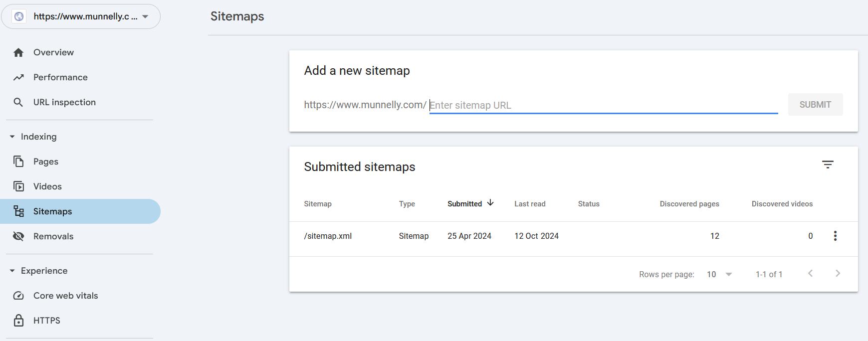The image size is (868, 341).
Task: Click the Sitemaps page title
Action: [237, 16]
